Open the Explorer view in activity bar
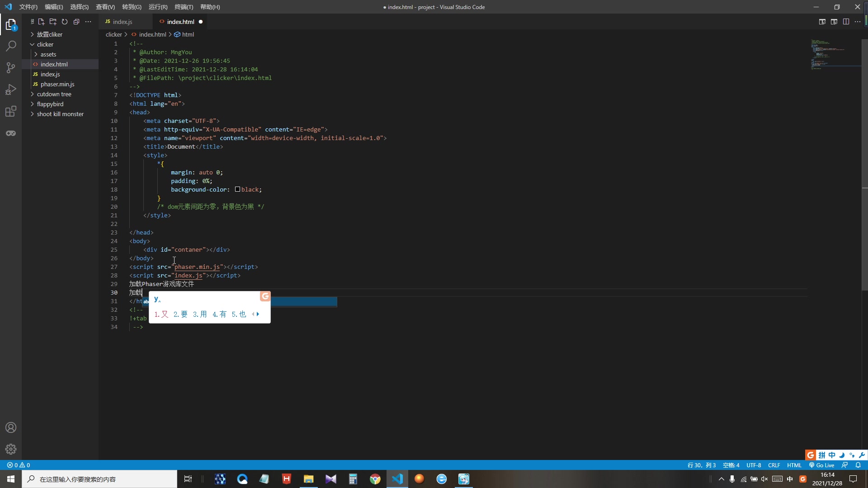 tap(11, 24)
